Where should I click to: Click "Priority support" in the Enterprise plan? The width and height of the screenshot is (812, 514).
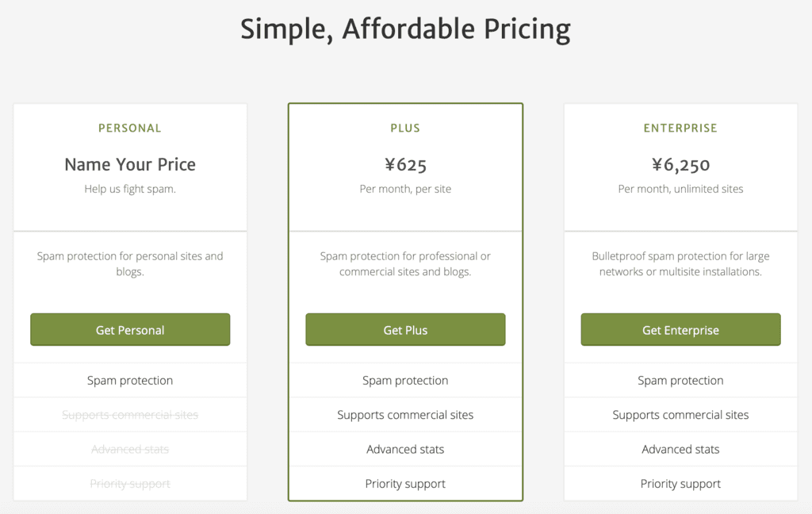(680, 484)
